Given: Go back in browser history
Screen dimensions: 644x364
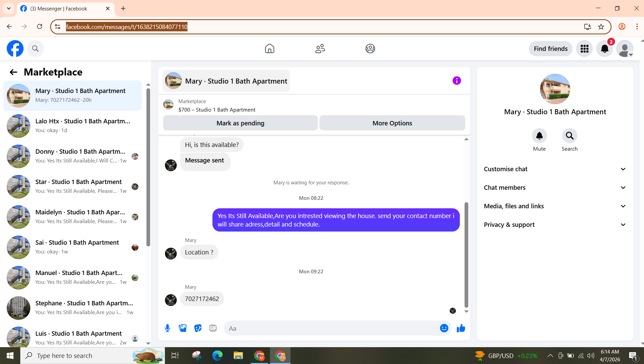Looking at the screenshot, I should point(9,27).
